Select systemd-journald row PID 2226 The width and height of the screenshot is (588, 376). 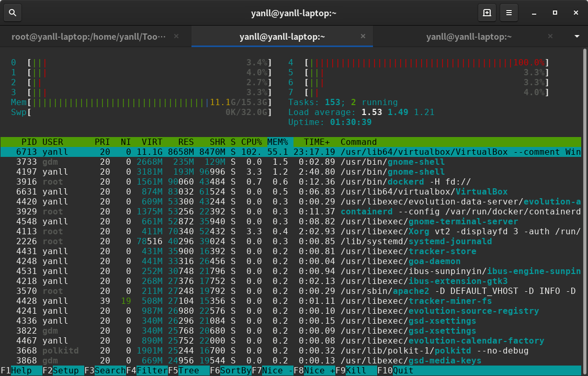point(291,242)
